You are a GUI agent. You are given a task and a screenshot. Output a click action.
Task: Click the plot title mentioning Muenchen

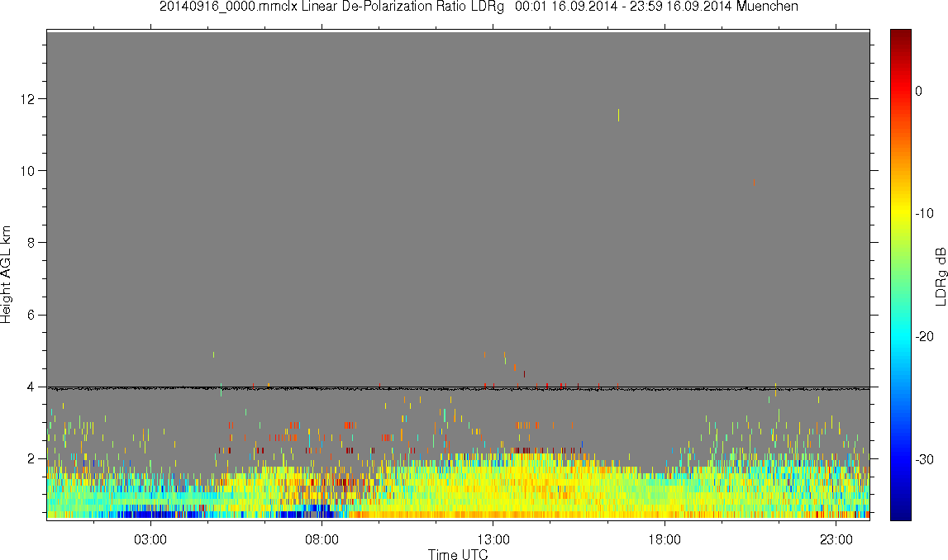pyautogui.click(x=479, y=7)
